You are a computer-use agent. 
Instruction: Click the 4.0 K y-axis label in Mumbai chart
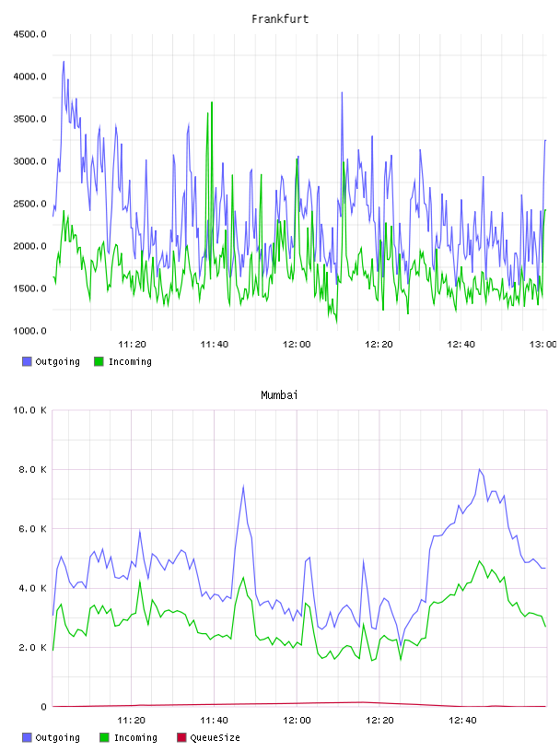(32, 589)
